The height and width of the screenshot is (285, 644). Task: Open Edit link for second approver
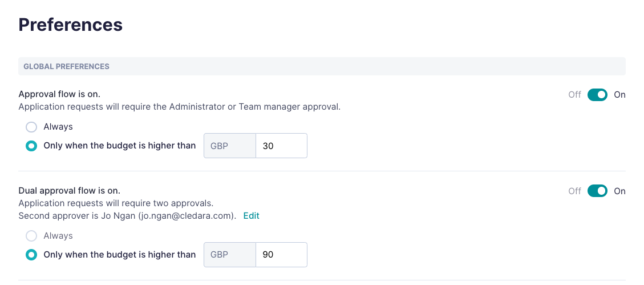(x=252, y=215)
